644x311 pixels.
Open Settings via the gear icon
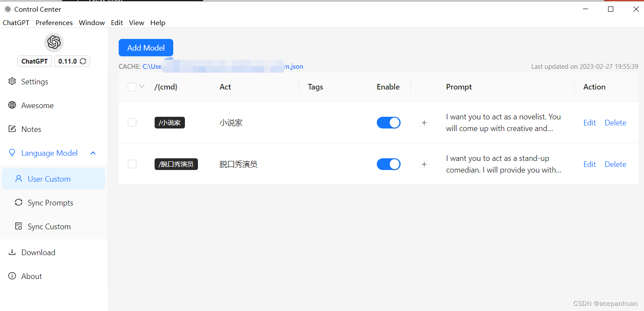[x=12, y=82]
